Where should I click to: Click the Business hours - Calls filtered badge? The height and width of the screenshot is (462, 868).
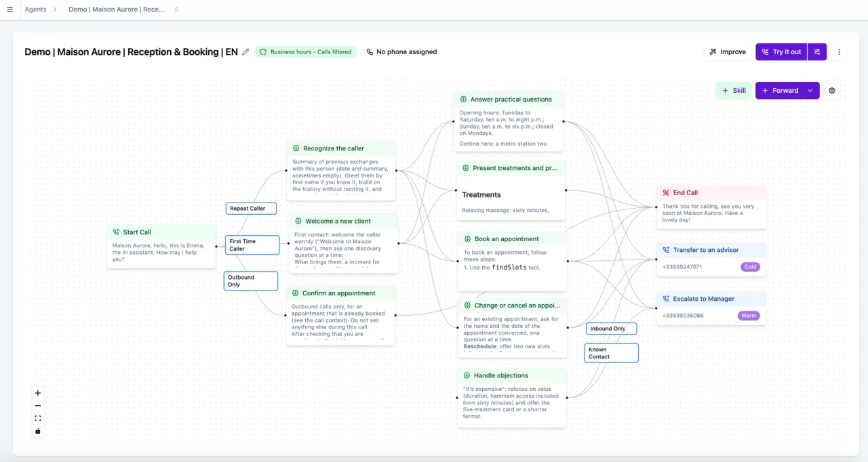(x=306, y=51)
